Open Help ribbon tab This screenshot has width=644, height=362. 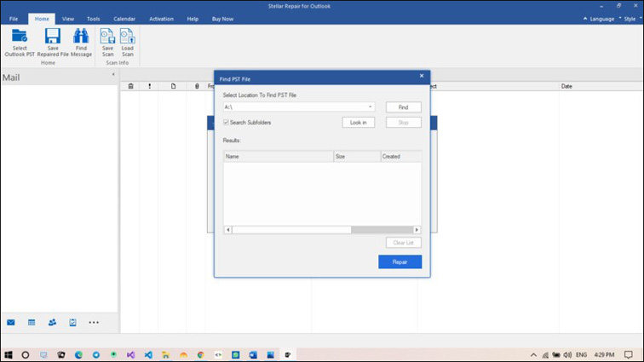[x=193, y=19]
